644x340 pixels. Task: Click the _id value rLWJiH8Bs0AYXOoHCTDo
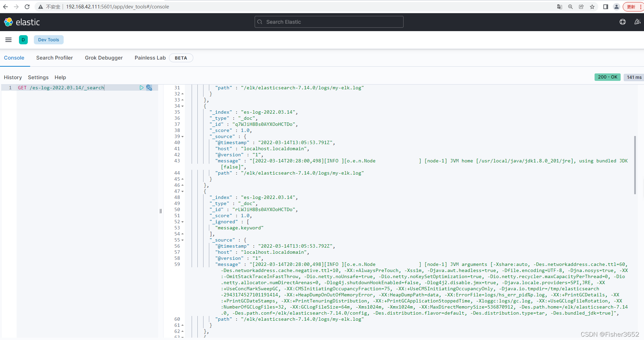coord(264,209)
